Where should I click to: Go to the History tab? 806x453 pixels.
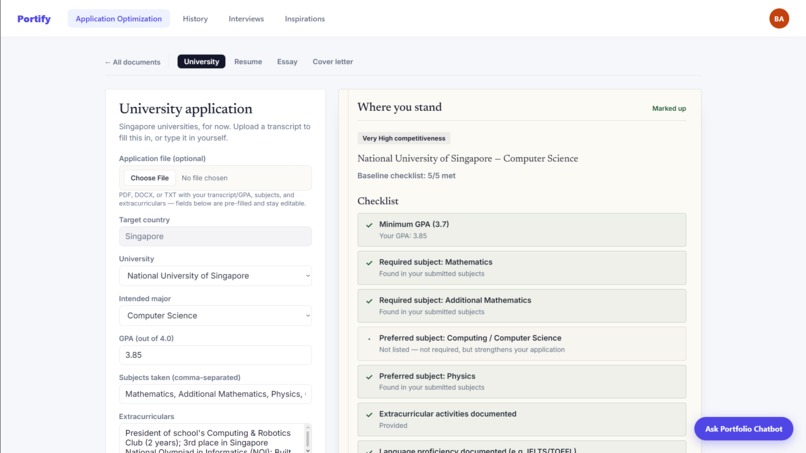coord(195,19)
